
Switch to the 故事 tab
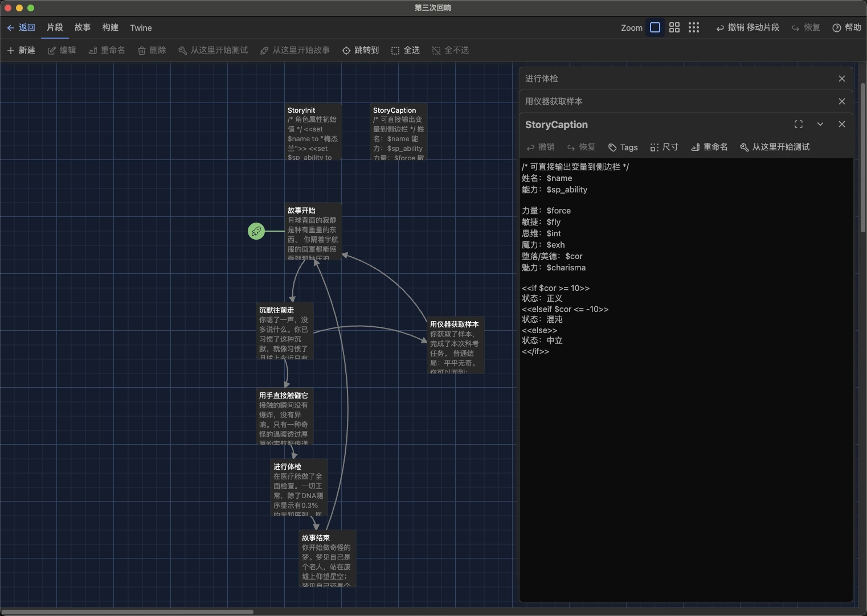point(83,27)
